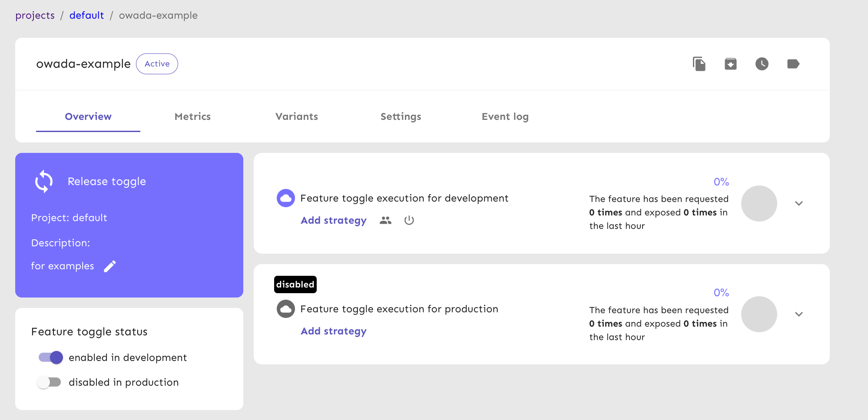Open the Event log tab
The image size is (868, 420).
coord(505,116)
